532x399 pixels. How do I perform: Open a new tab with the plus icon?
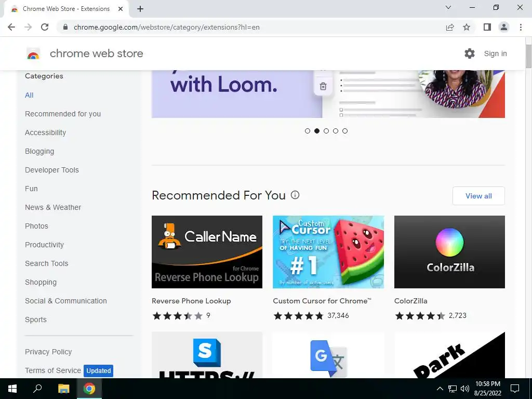140,9
